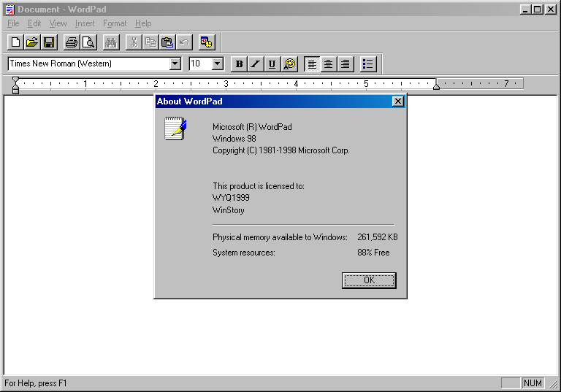
Task: Click the '88% Free' resources value
Action: click(373, 253)
